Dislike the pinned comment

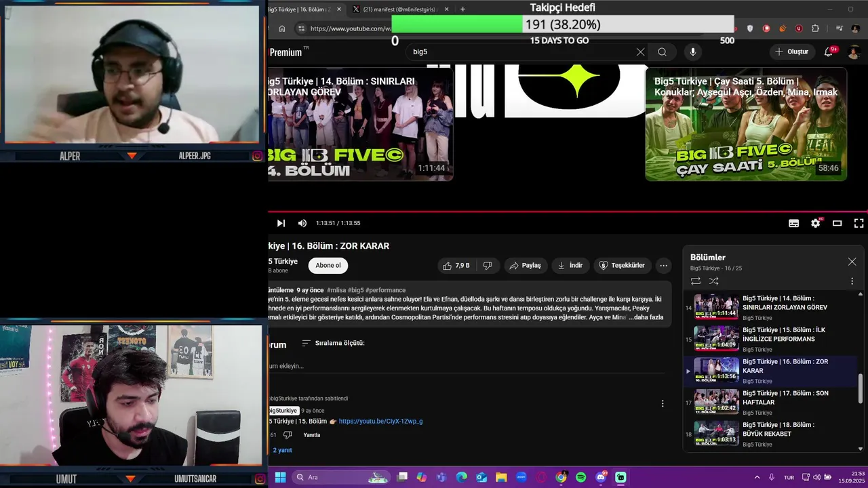point(288,435)
